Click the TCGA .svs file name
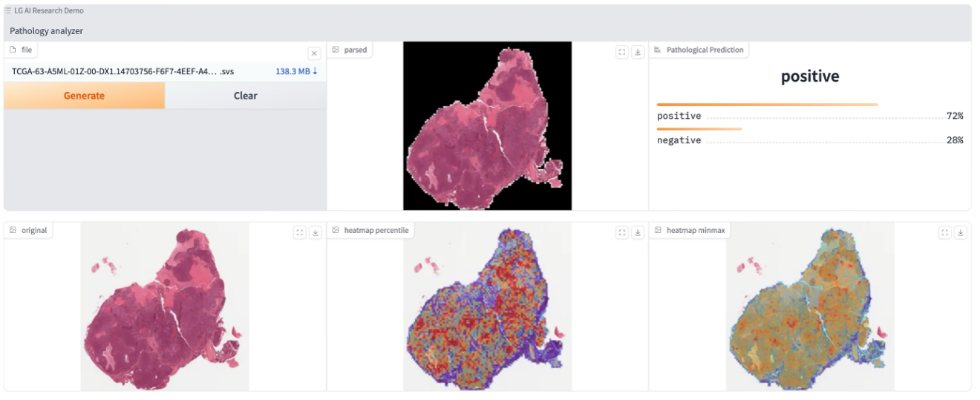The image size is (980, 400). 122,71
